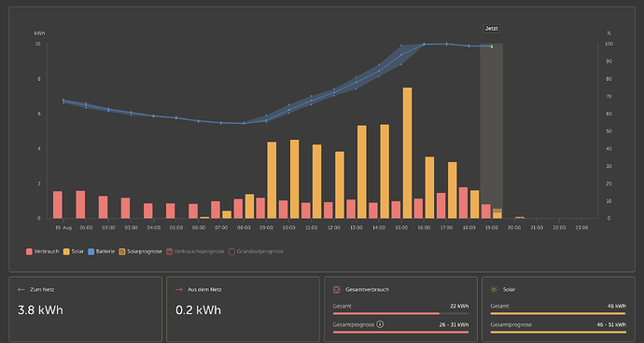644x343 pixels.
Task: Click the Solar Gesamt progress bar
Action: [x=558, y=313]
